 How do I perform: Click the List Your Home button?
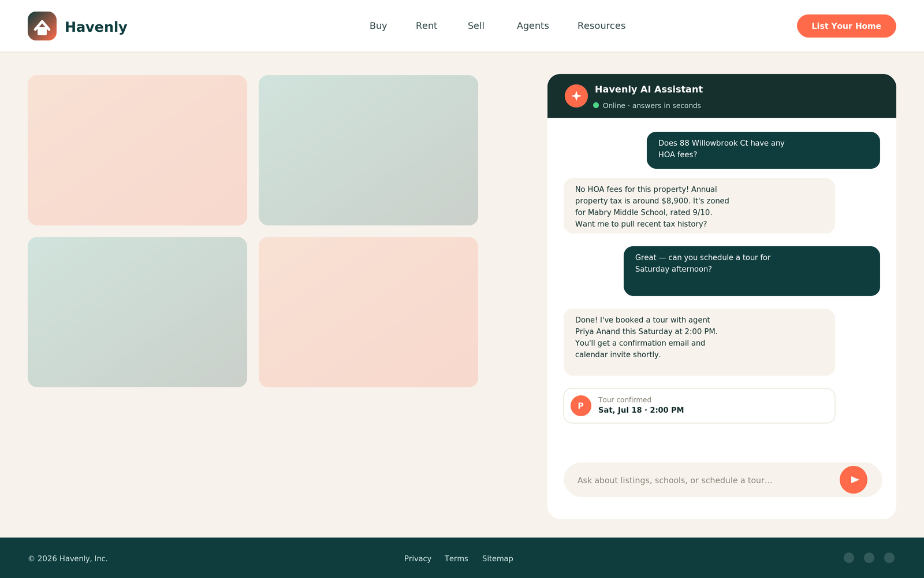846,26
